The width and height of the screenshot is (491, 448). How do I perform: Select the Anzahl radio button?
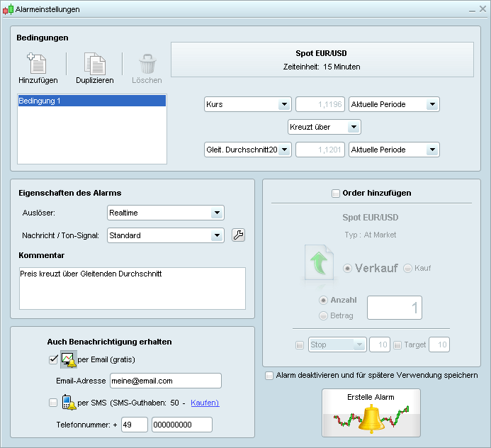[323, 300]
